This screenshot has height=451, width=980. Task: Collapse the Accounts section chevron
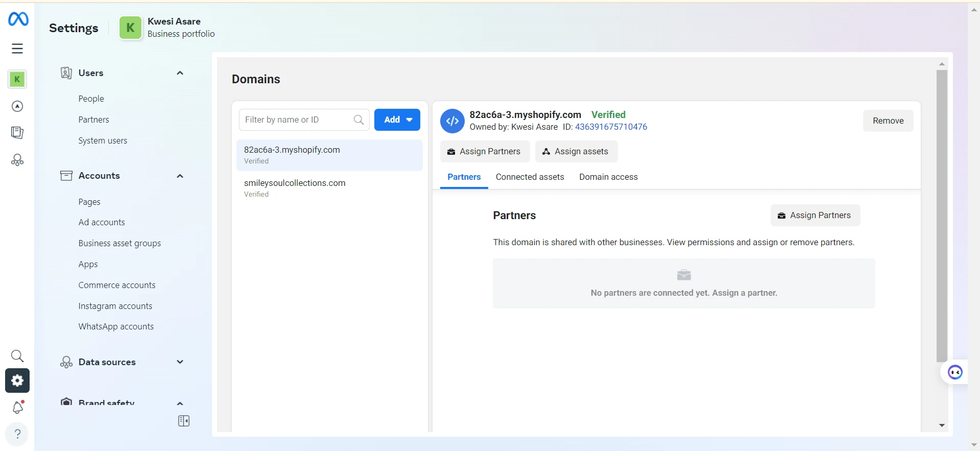coord(180,176)
